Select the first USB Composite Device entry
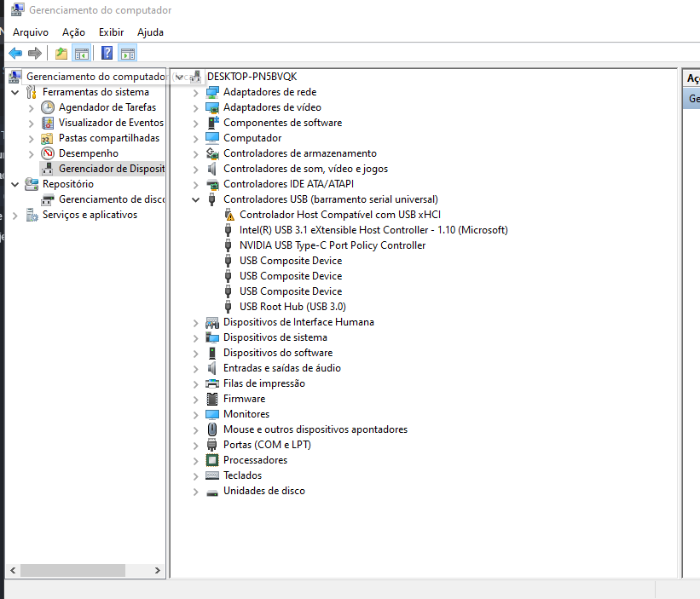Viewport: 700px width, 599px height. [291, 261]
